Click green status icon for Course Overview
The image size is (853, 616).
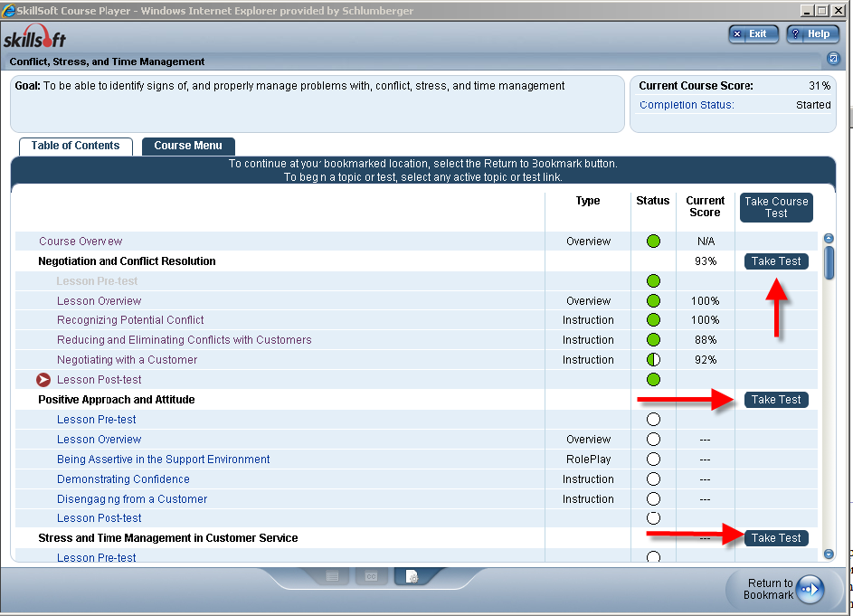click(653, 242)
